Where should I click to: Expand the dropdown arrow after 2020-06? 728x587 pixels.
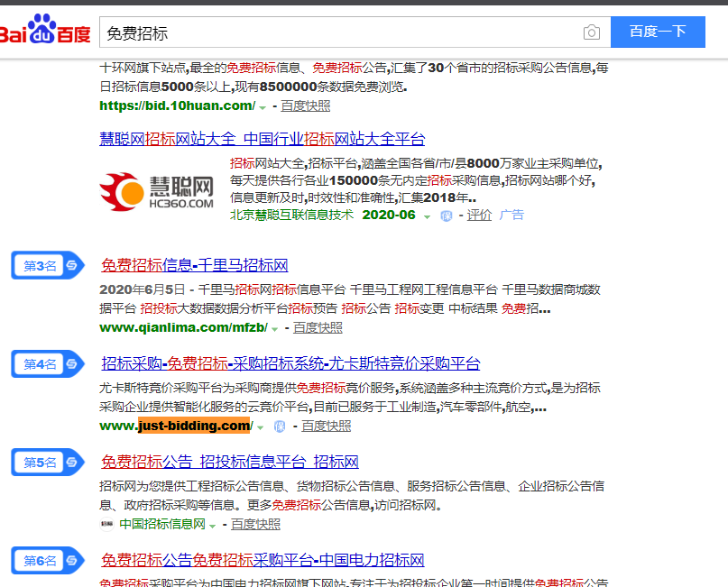pyautogui.click(x=427, y=216)
